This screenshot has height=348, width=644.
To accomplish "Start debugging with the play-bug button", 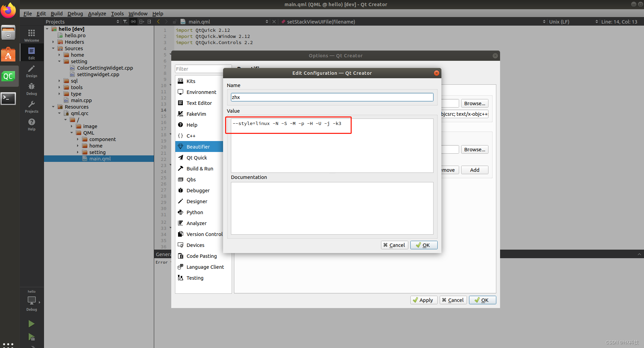I will [31, 337].
